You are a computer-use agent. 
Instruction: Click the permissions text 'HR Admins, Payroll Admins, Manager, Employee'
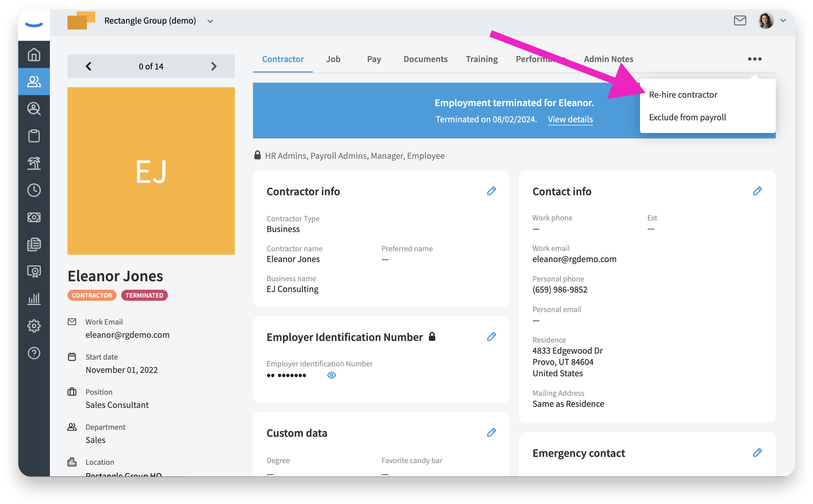(x=354, y=156)
